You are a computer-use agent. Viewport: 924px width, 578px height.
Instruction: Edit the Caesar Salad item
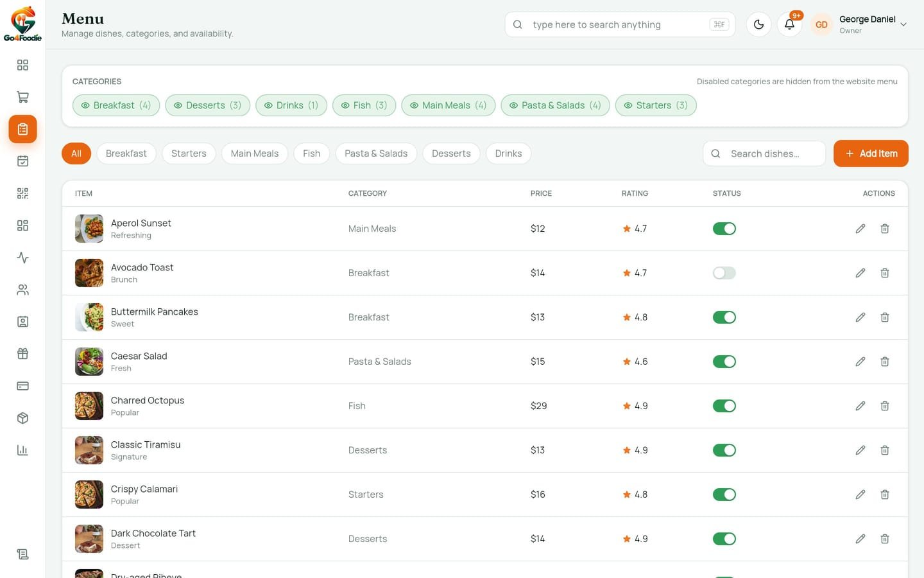(860, 362)
